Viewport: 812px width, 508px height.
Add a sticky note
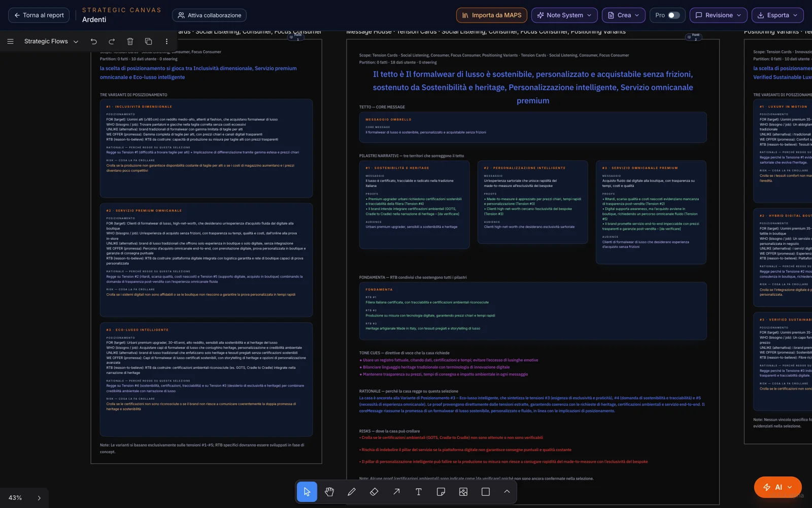tap(441, 492)
